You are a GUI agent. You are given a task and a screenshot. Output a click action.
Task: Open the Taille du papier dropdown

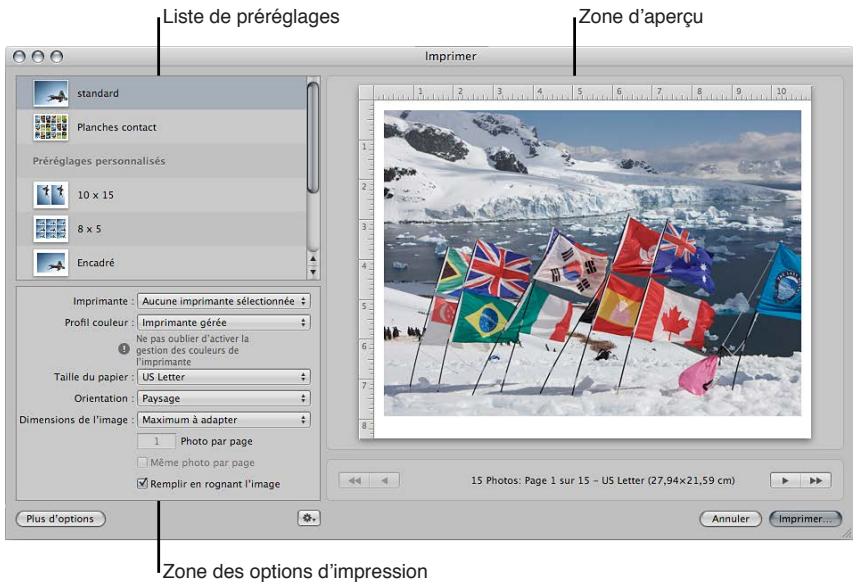pos(224,377)
